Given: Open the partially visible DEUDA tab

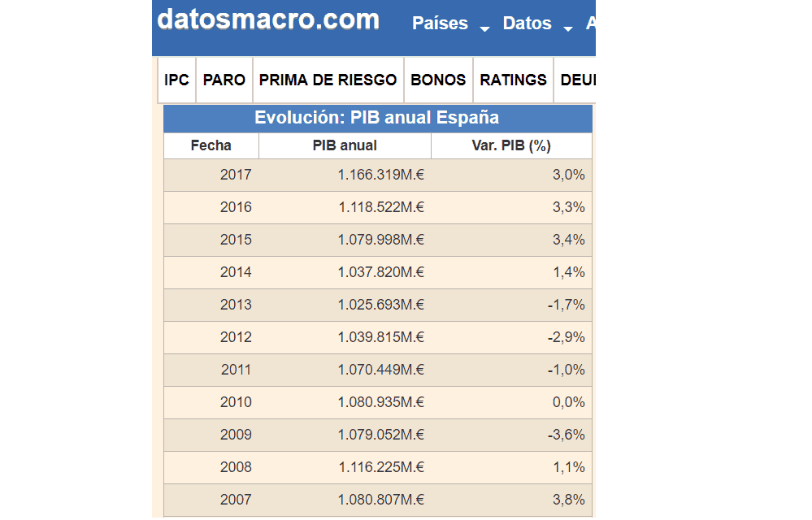Looking at the screenshot, I should pyautogui.click(x=575, y=80).
